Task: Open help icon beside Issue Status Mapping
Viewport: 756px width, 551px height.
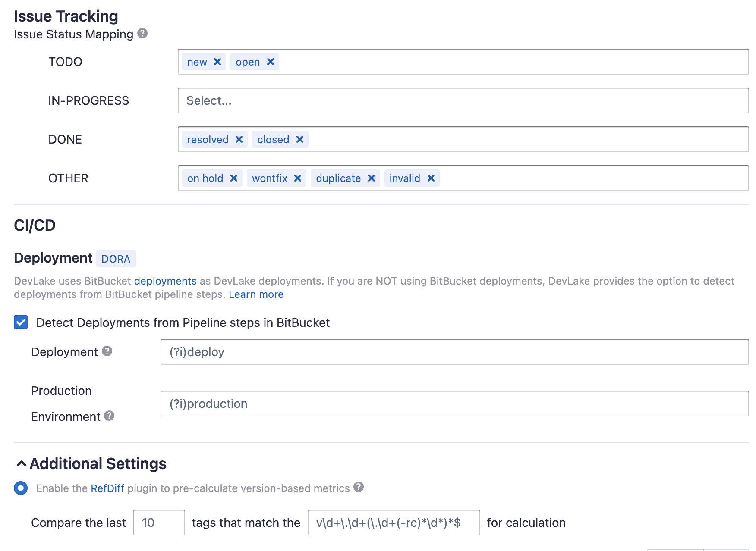Action: point(142,33)
